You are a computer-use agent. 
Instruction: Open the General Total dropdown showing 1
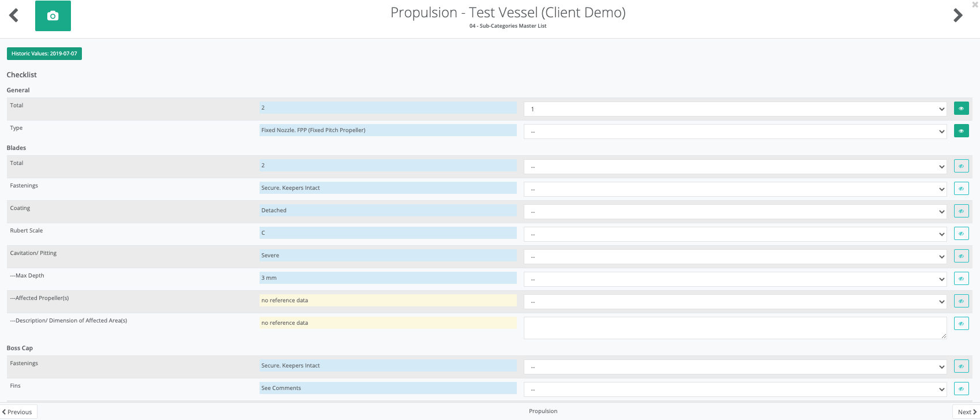(734, 109)
